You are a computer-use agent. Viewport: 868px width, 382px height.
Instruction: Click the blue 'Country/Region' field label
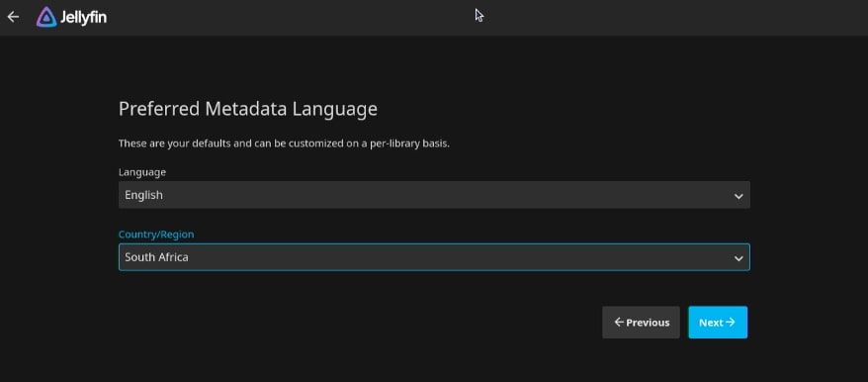[x=156, y=234]
